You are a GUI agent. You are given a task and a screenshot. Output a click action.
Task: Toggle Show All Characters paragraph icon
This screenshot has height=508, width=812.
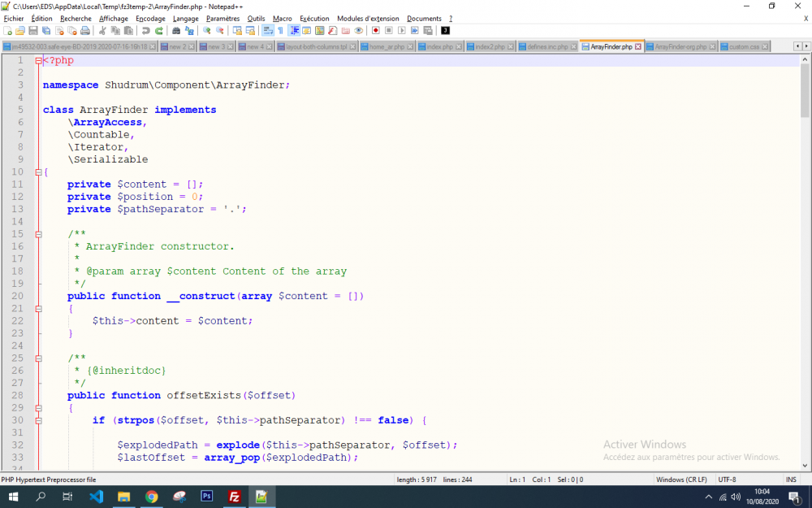(281, 31)
